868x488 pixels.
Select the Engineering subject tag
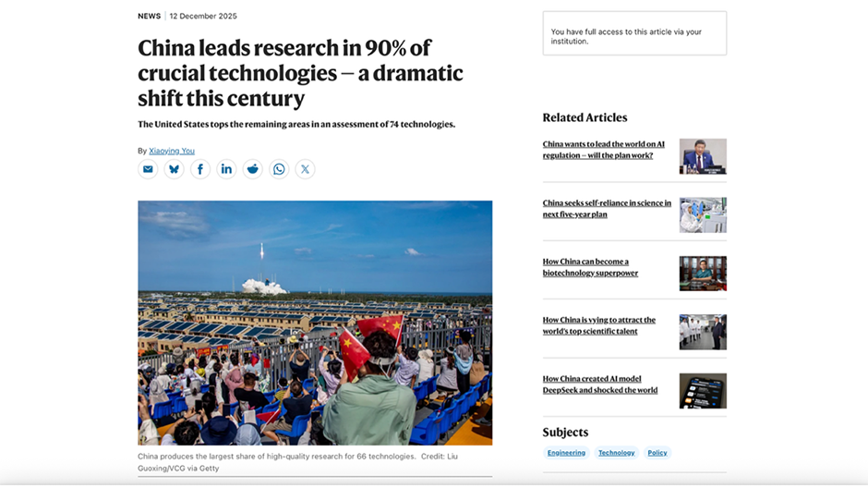[566, 453]
